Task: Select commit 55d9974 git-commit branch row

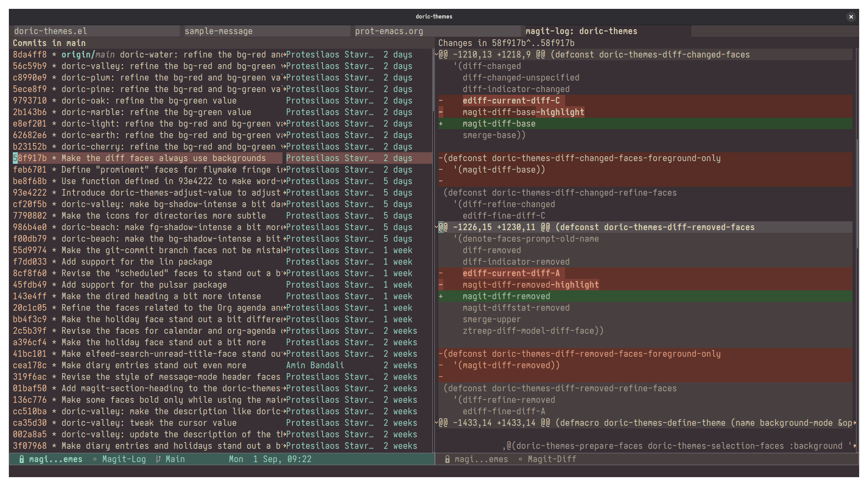Action: tap(221, 250)
